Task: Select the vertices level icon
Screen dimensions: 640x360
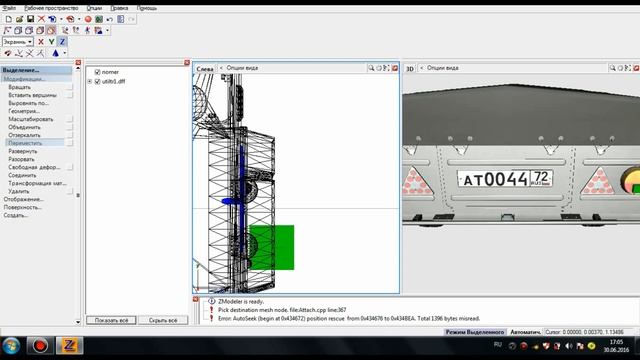Action: 7,30
